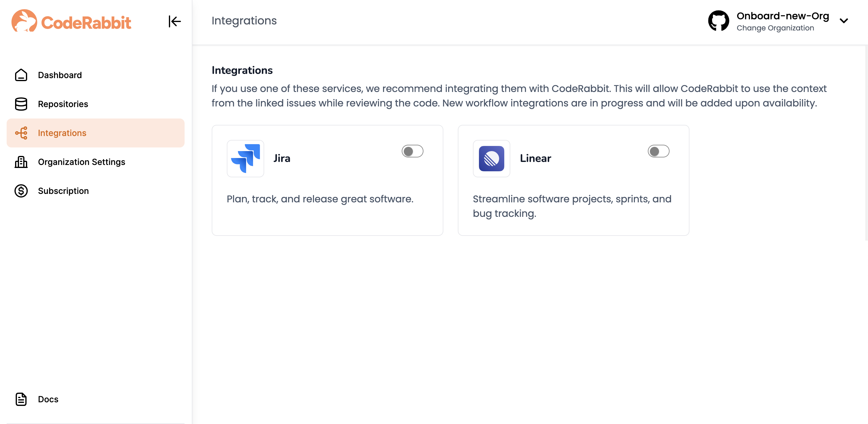Click the Dashboard home icon
This screenshot has height=424, width=868.
coord(21,75)
